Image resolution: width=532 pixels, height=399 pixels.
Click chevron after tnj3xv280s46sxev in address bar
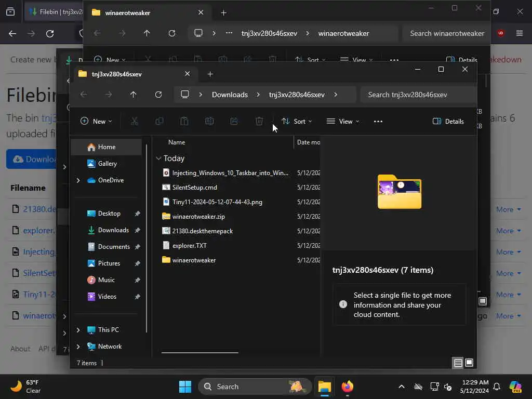pos(336,95)
